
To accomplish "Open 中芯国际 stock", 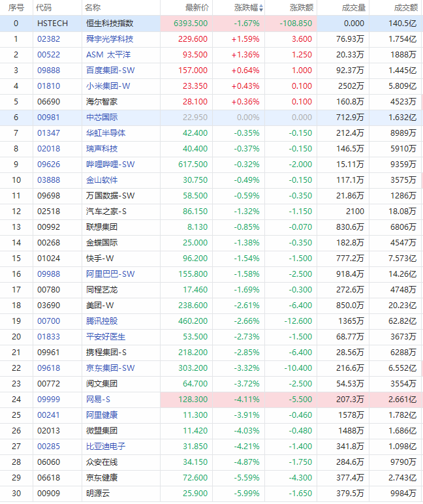I will click(102, 118).
